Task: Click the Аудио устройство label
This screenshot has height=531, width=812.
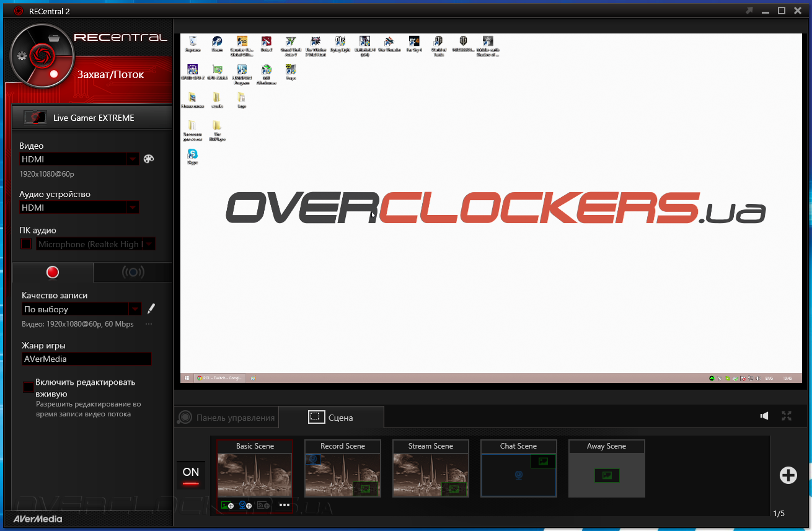Action: click(55, 194)
